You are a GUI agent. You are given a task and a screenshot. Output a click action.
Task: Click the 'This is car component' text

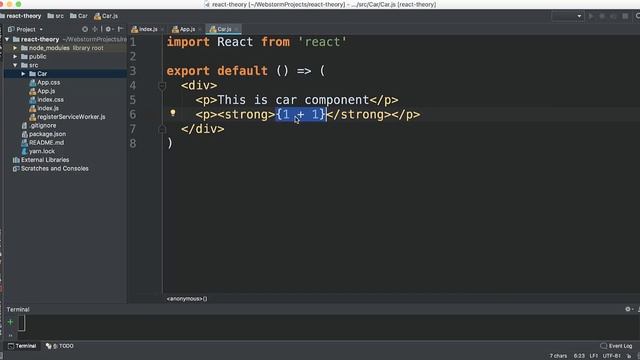pos(293,100)
